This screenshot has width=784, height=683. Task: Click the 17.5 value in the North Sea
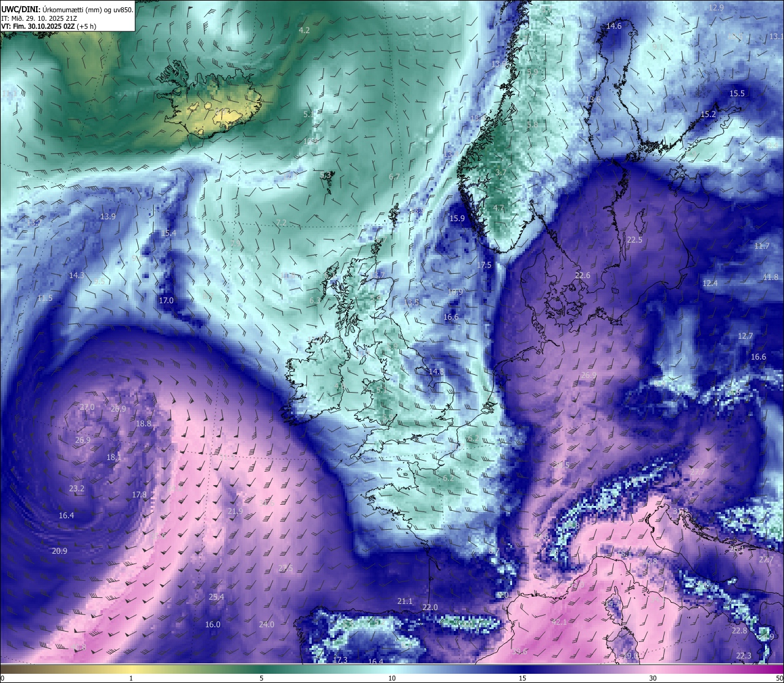click(x=484, y=265)
